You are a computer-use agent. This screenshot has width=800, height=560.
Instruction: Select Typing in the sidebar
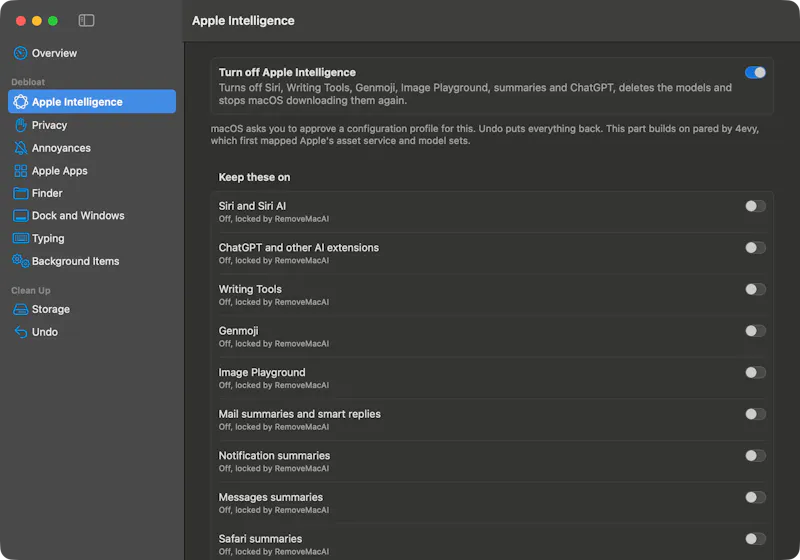pyautogui.click(x=48, y=238)
